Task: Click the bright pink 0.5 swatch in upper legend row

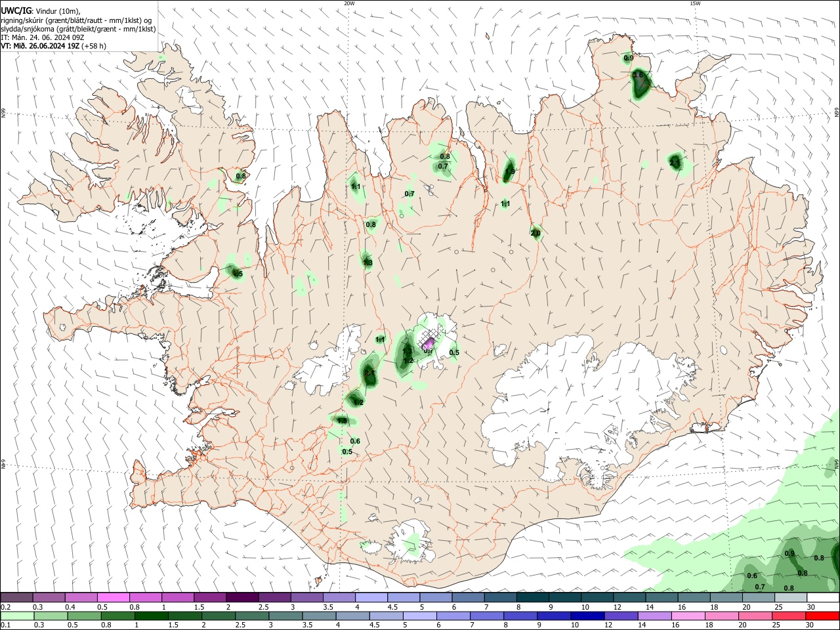Action: pyautogui.click(x=113, y=597)
